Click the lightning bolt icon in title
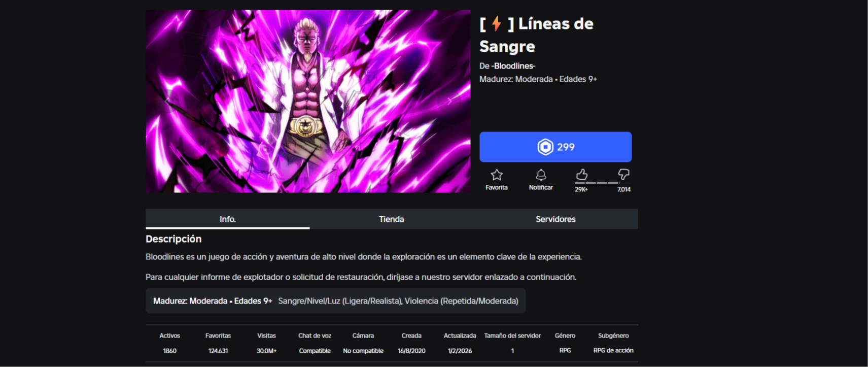Viewport: 868px width, 367px height. coord(497,23)
